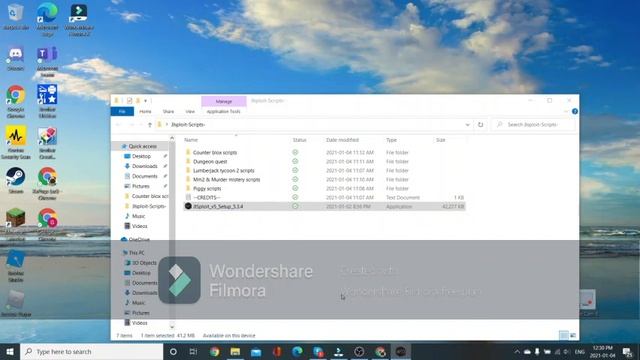640x360 pixels.
Task: Sort files by Date modified column
Action: point(342,140)
